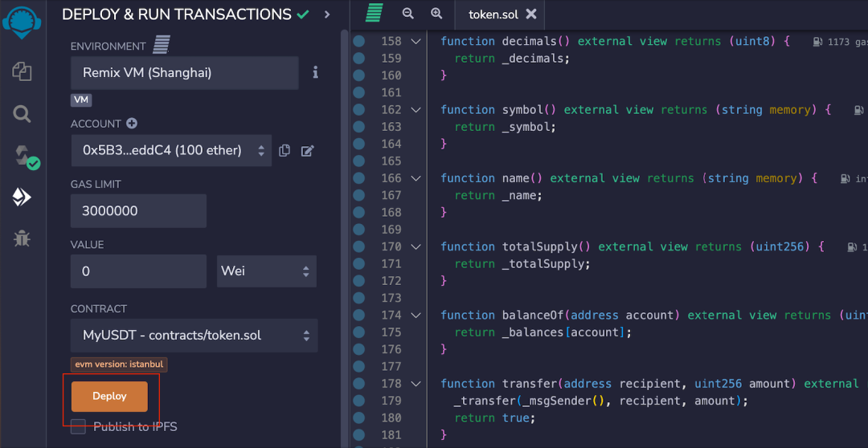Toggle breakpoint on line 162
This screenshot has width=868, height=448.
(358, 109)
